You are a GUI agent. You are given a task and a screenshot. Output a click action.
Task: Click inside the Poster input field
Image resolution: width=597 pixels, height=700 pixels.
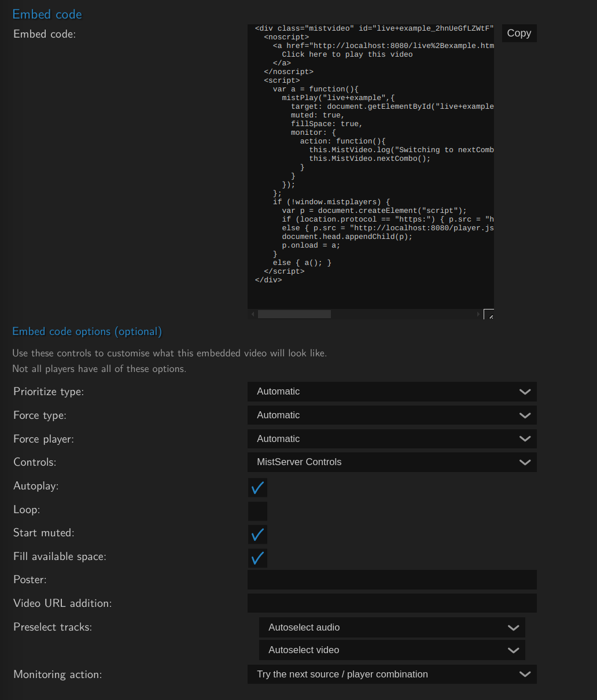coord(392,580)
